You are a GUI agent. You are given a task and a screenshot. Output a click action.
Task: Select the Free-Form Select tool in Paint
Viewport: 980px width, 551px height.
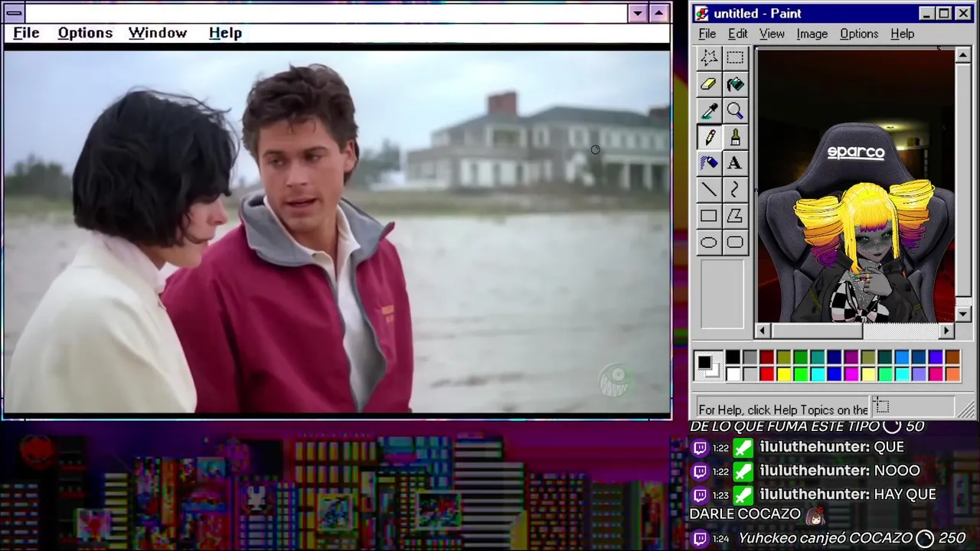pyautogui.click(x=709, y=58)
